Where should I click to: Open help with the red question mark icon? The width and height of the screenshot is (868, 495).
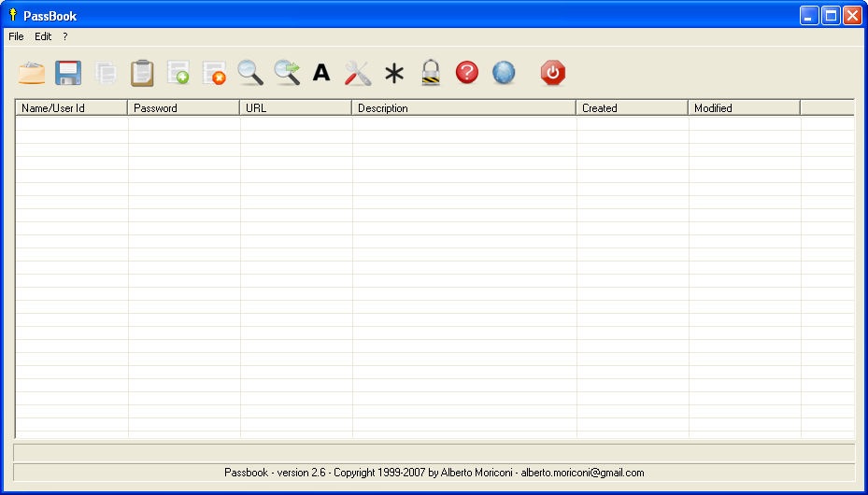pos(467,73)
